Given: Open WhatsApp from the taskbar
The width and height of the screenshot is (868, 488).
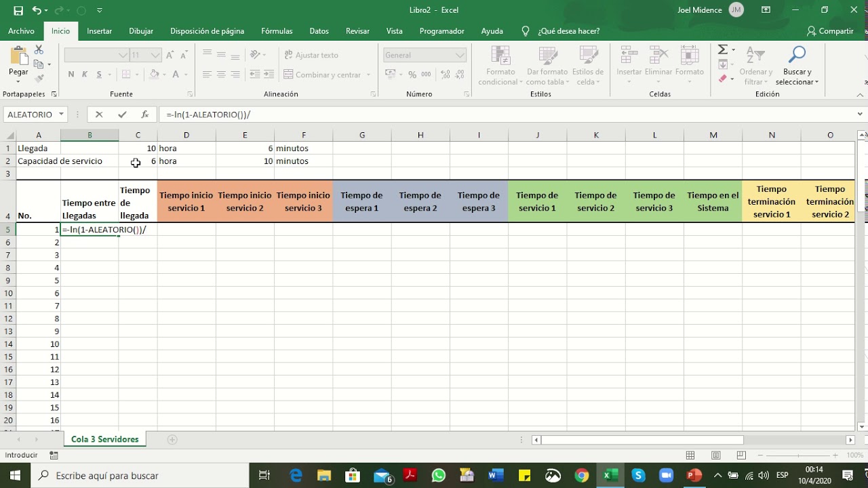Looking at the screenshot, I should pos(439,475).
